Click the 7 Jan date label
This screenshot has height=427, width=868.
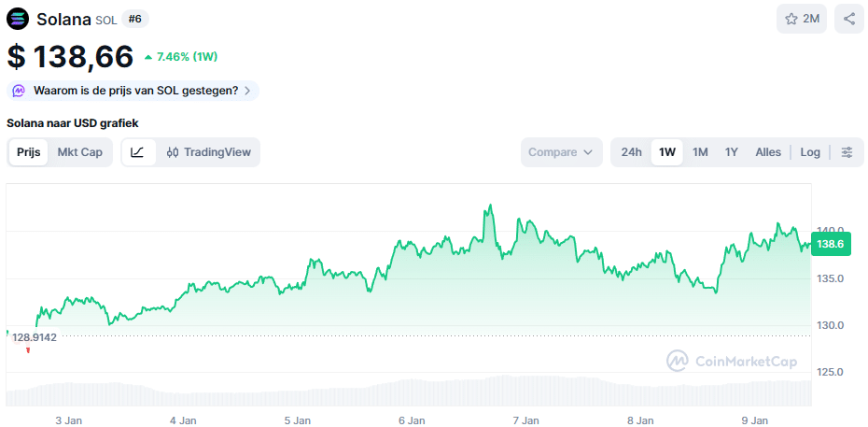[526, 420]
